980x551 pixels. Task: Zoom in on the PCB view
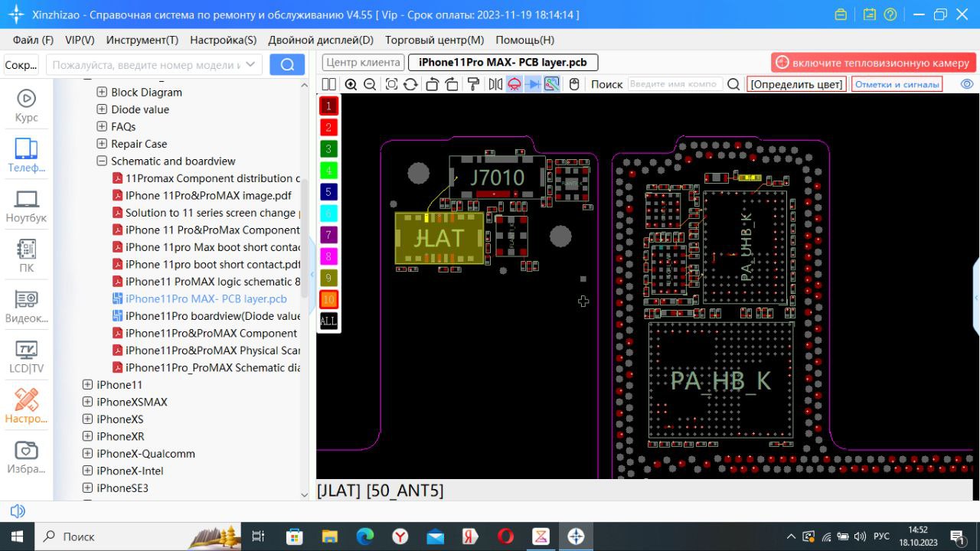351,84
